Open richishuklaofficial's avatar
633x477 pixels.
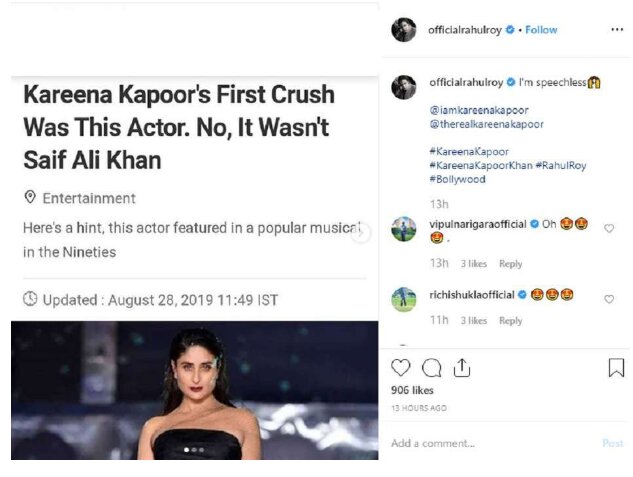tap(404, 299)
